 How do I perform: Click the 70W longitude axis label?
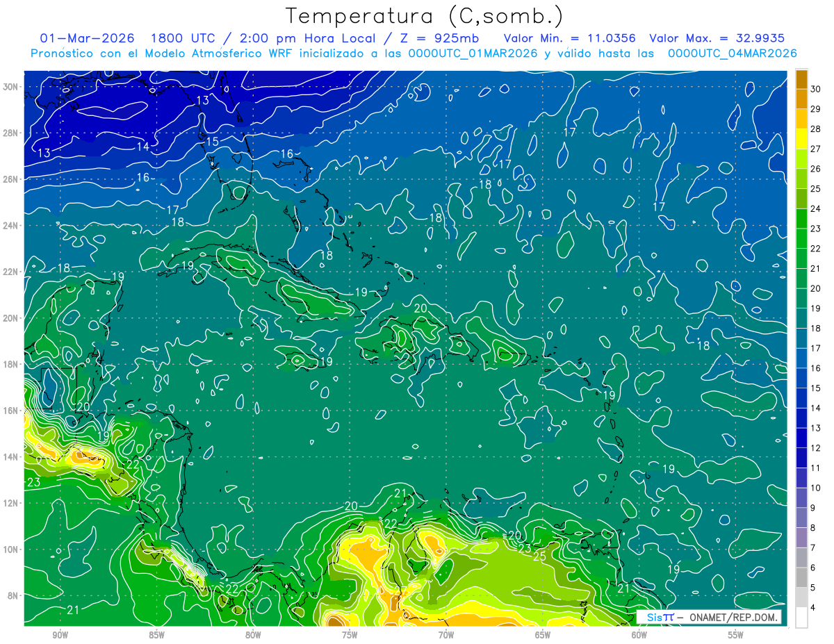click(446, 635)
